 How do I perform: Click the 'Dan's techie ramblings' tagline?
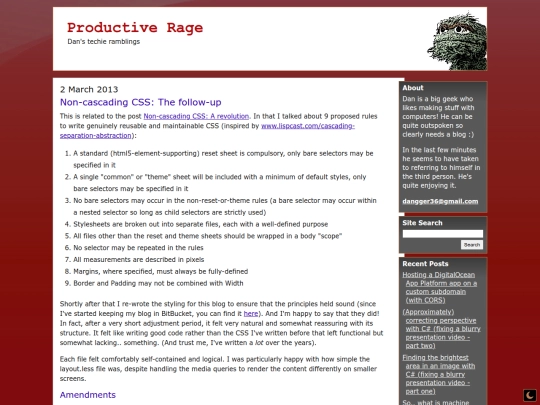104,42
